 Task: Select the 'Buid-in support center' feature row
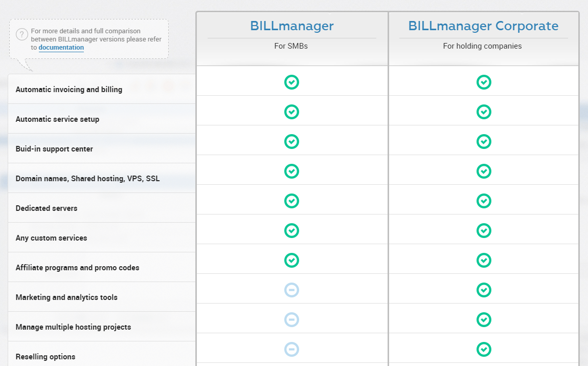[102, 148]
